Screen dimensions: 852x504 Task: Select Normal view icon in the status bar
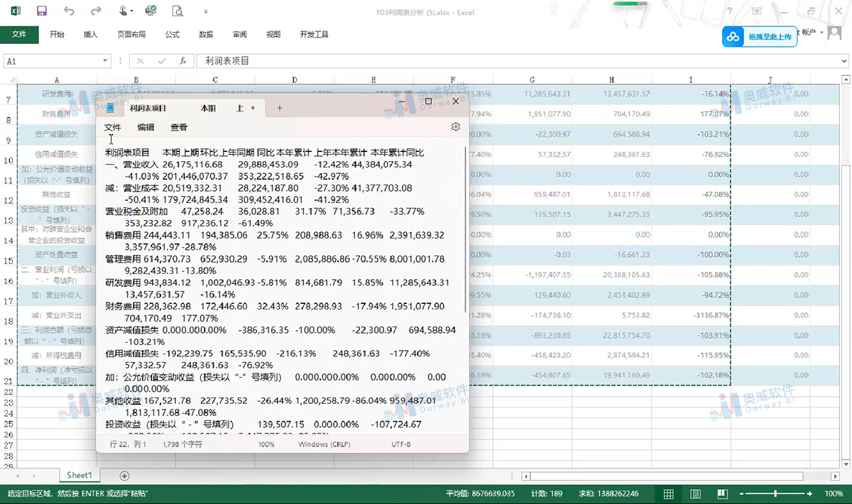[667, 493]
